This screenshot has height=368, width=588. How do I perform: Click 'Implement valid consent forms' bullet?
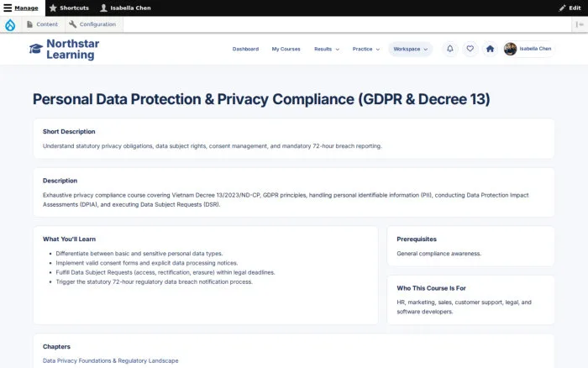pyautogui.click(x=147, y=263)
